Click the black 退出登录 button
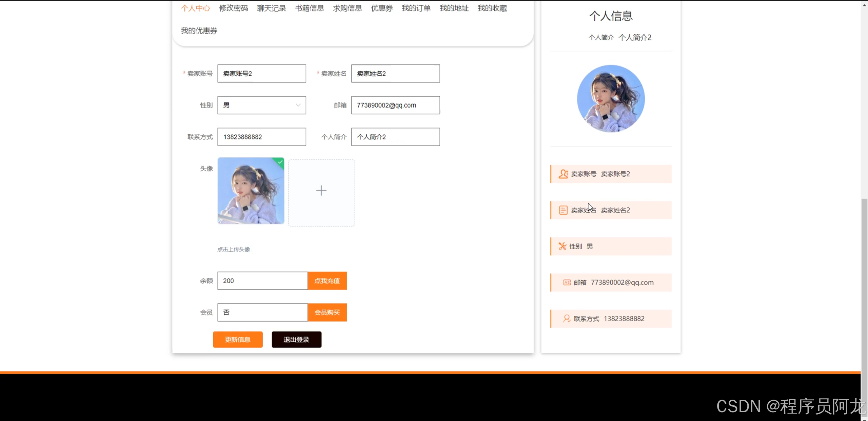Image resolution: width=868 pixels, height=421 pixels. pyautogui.click(x=296, y=340)
